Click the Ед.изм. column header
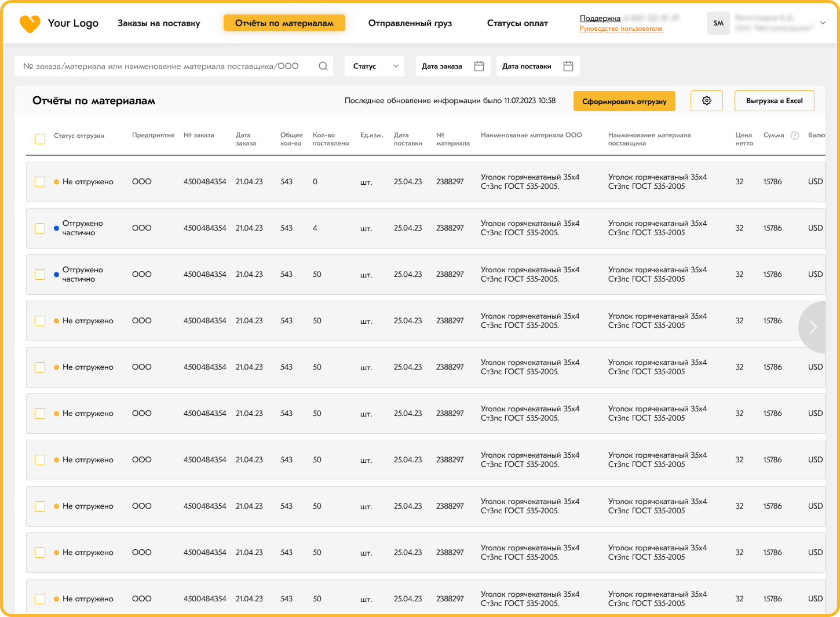 pyautogui.click(x=372, y=135)
